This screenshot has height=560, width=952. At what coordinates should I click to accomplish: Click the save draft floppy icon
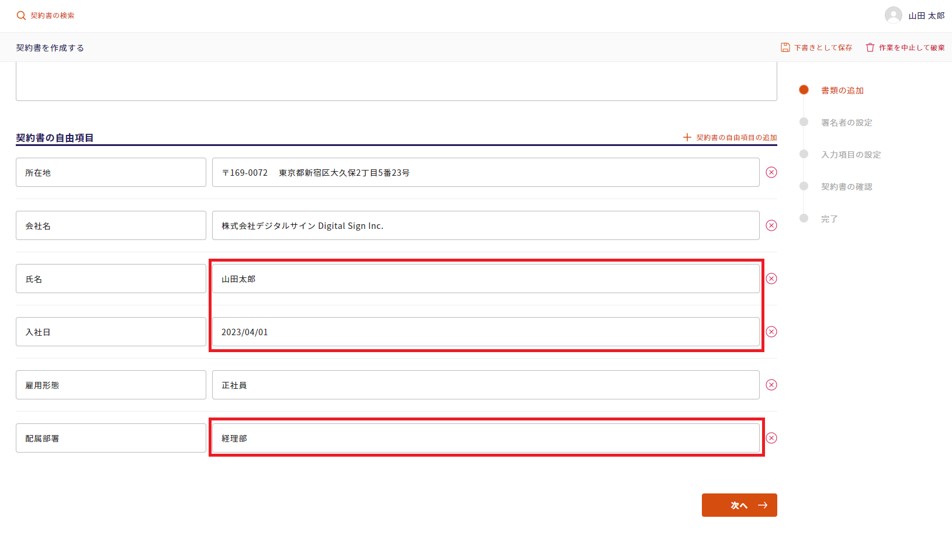point(785,47)
